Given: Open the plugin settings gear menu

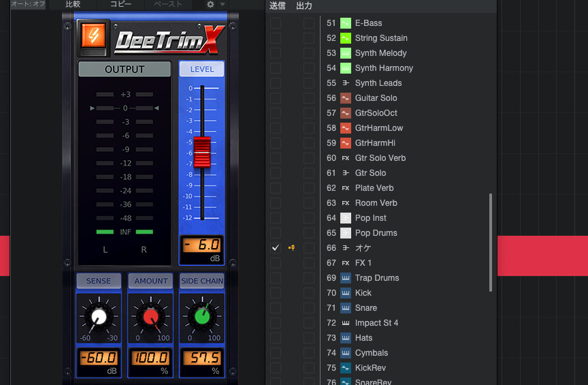Looking at the screenshot, I should click(210, 5).
